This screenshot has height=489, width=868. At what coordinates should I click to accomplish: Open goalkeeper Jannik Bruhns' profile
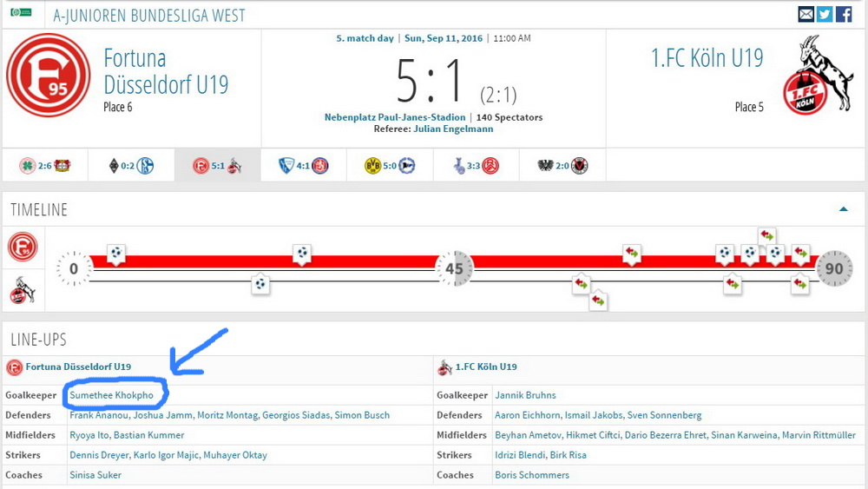pos(525,395)
